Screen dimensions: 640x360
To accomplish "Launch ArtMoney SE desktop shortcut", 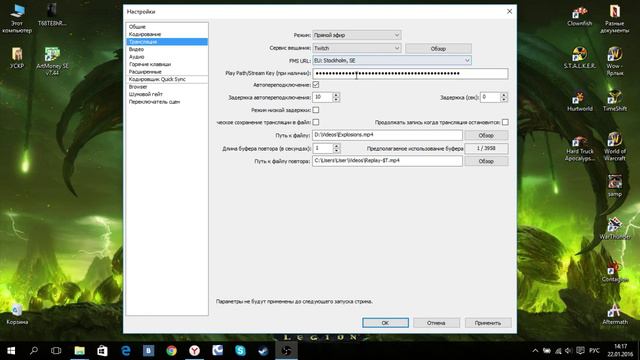I will [52, 61].
